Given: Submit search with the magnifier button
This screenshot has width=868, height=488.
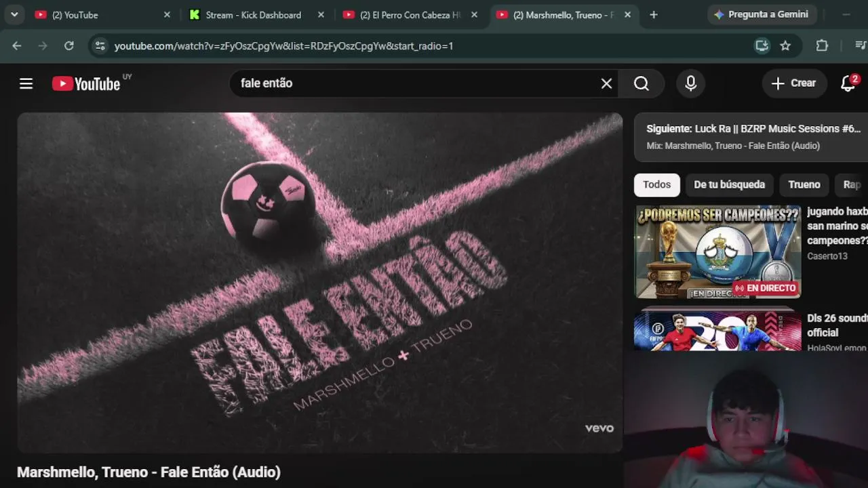Looking at the screenshot, I should click(642, 83).
